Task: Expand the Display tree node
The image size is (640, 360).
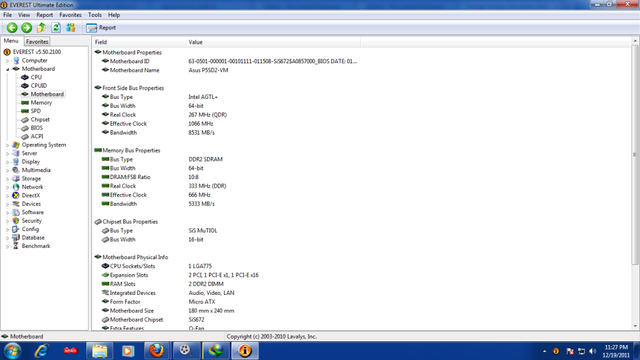Action: coord(7,162)
